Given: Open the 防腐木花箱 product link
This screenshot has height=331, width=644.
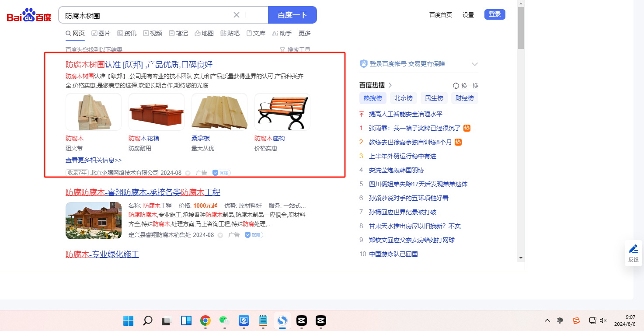Looking at the screenshot, I should [144, 138].
